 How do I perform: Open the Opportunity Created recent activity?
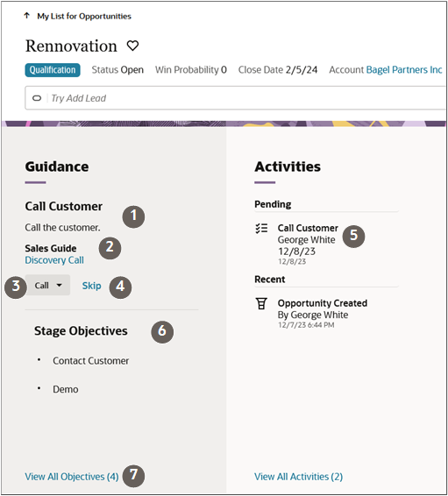tap(323, 303)
